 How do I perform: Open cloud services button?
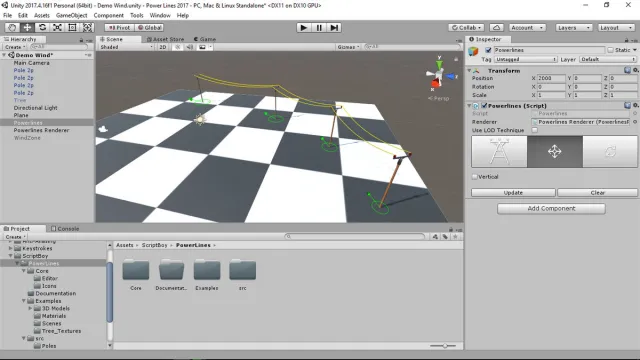click(x=496, y=27)
